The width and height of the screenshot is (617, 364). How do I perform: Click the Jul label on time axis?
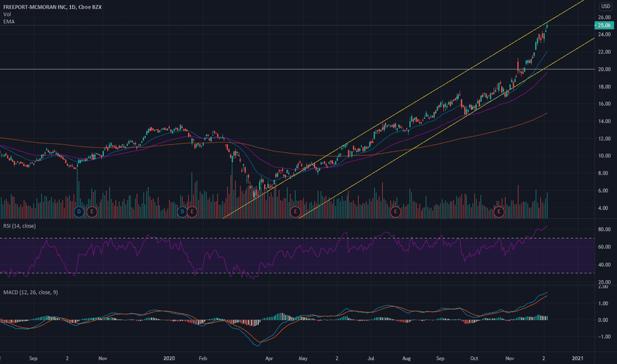point(371,359)
